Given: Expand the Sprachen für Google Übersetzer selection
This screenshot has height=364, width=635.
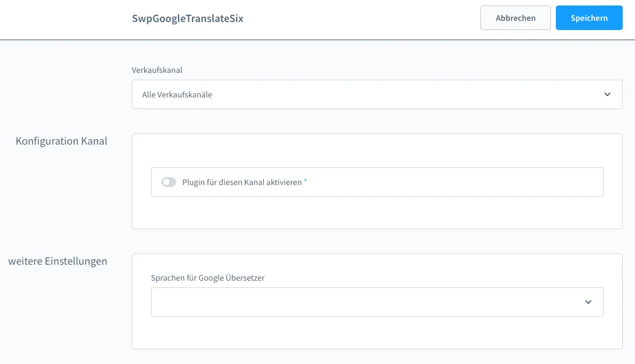Looking at the screenshot, I should pyautogui.click(x=377, y=301).
